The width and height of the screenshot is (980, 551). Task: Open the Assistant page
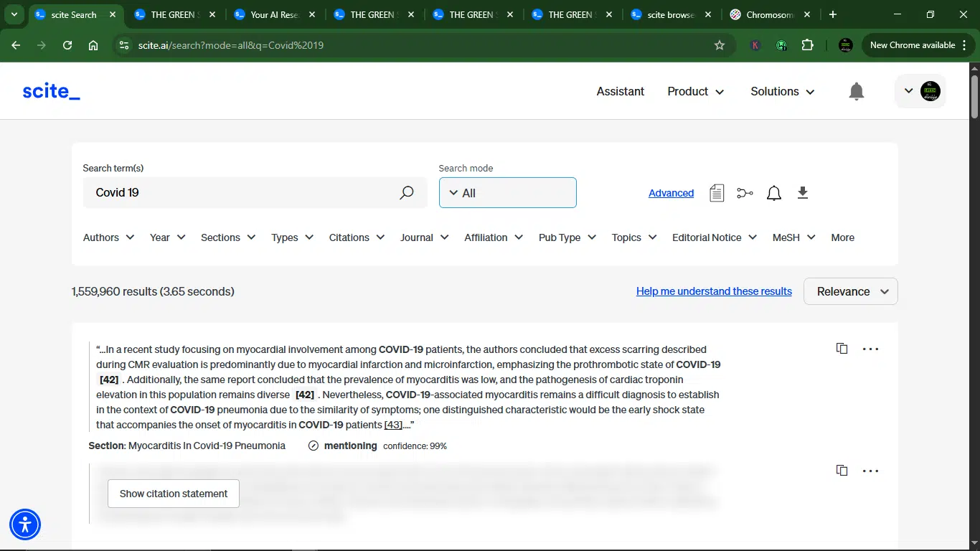[x=620, y=91]
